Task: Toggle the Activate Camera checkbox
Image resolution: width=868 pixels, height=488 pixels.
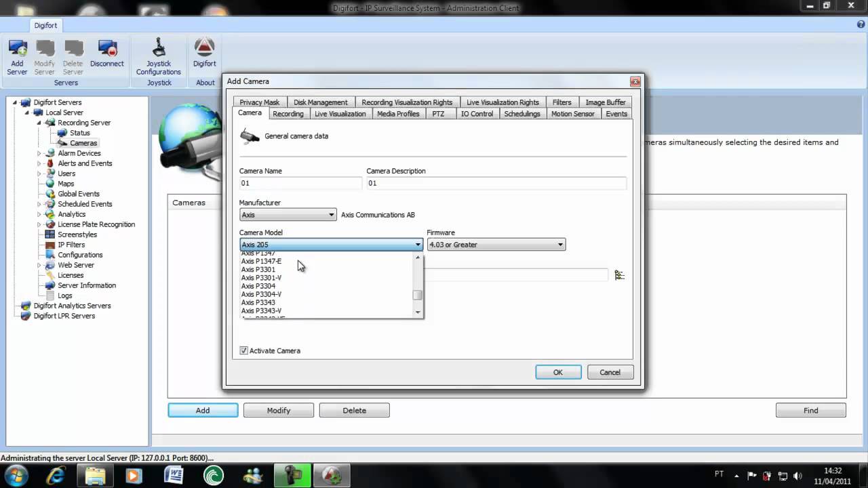Action: 244,350
